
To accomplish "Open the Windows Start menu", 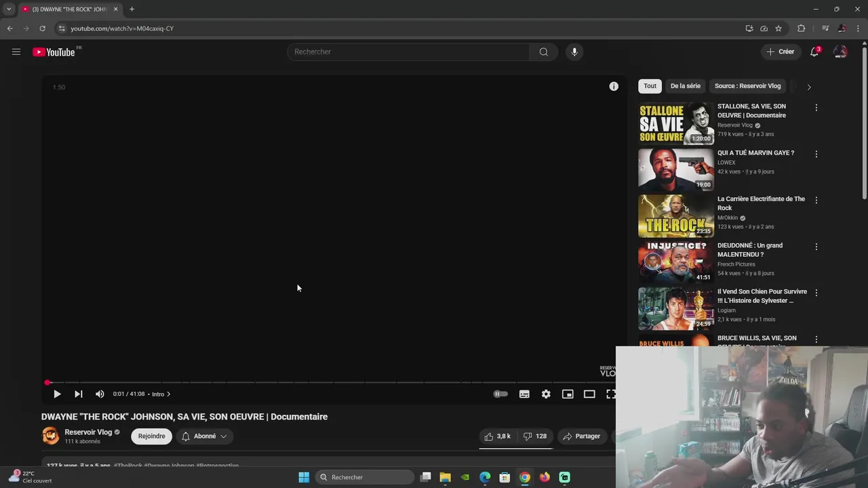I will tap(304, 477).
